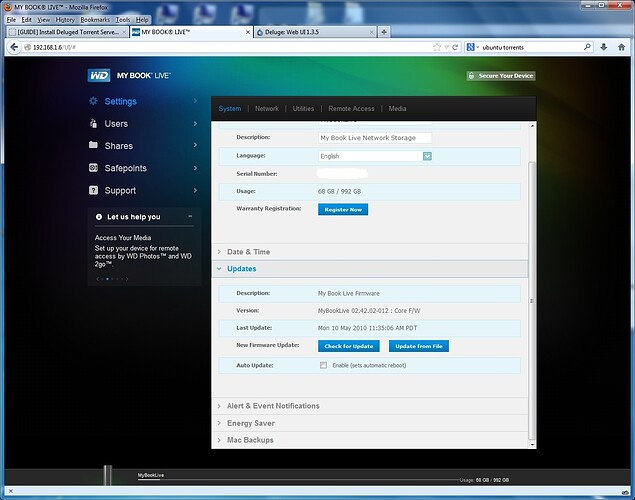Open the Support submenu arrow
635x500 pixels.
[195, 190]
